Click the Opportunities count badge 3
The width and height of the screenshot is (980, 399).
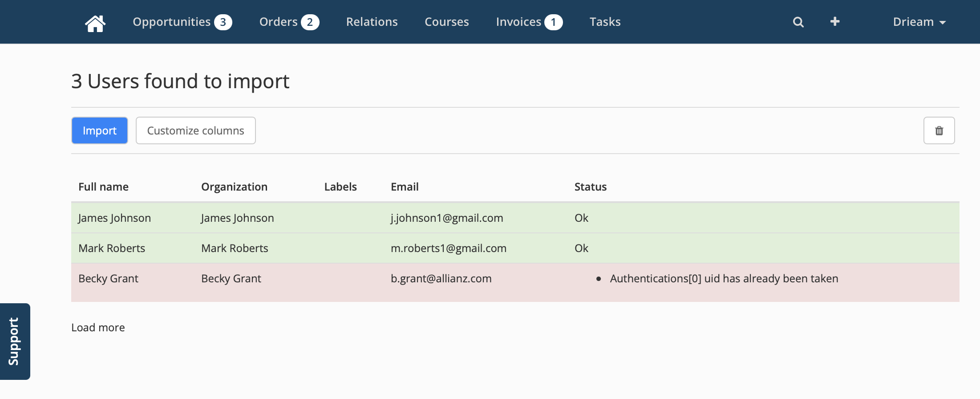pos(223,22)
